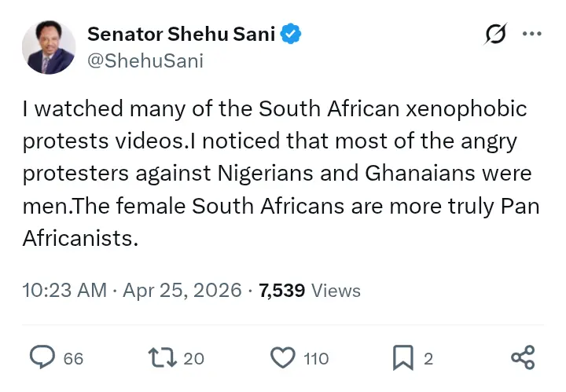Like the post with the heart icon
Viewport: 566px width, 392px height.
pos(281,358)
